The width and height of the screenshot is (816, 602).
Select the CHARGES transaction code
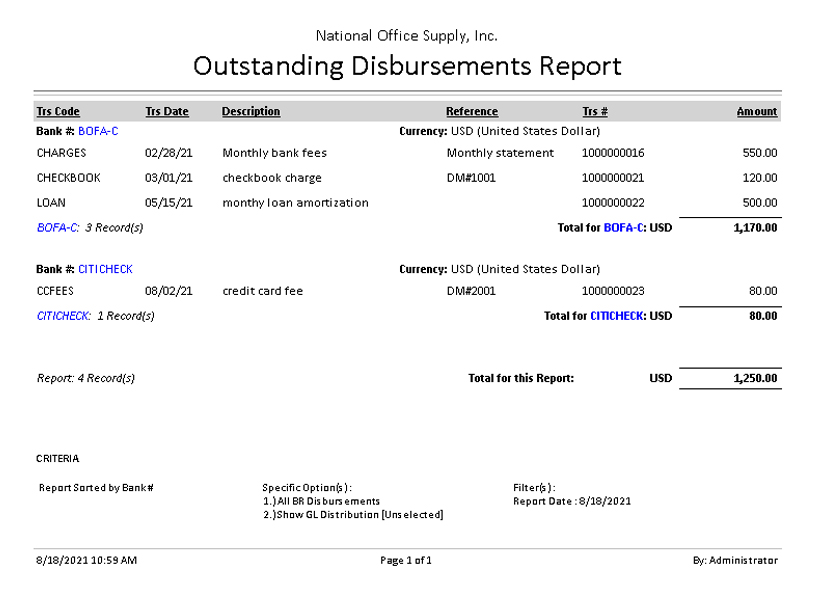62,153
